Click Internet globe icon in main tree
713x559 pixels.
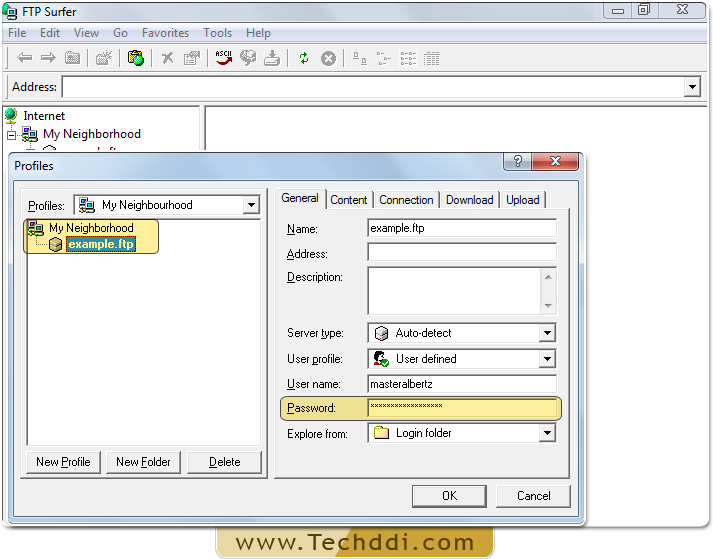tap(11, 116)
